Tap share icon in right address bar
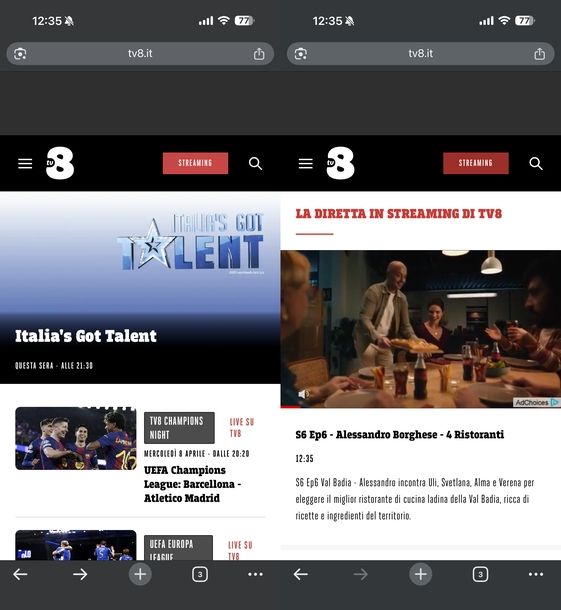This screenshot has height=610, width=561. click(540, 54)
